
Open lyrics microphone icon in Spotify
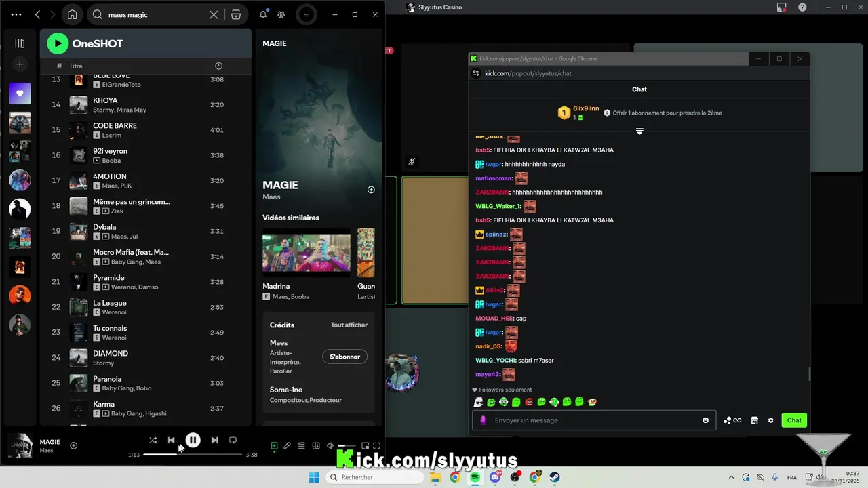tap(288, 445)
